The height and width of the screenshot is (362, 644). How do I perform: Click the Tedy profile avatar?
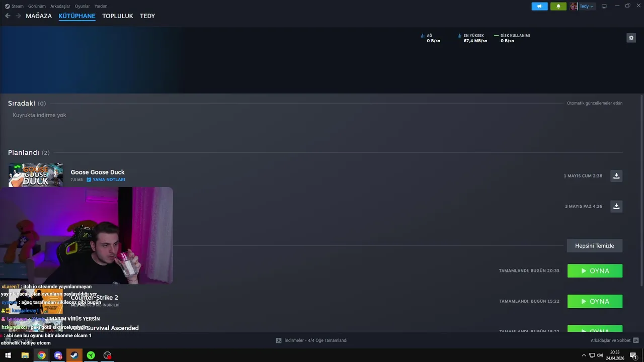coord(574,6)
